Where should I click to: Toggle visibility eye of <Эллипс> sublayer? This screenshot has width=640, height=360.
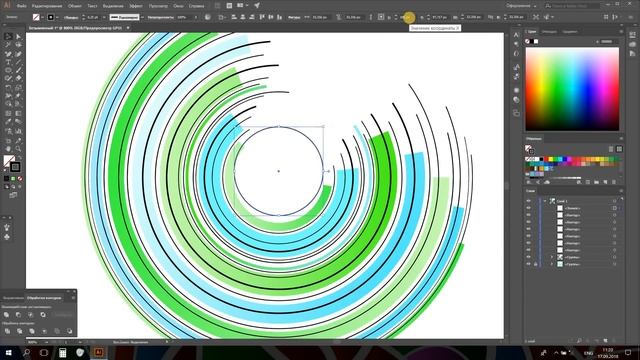[x=529, y=208]
